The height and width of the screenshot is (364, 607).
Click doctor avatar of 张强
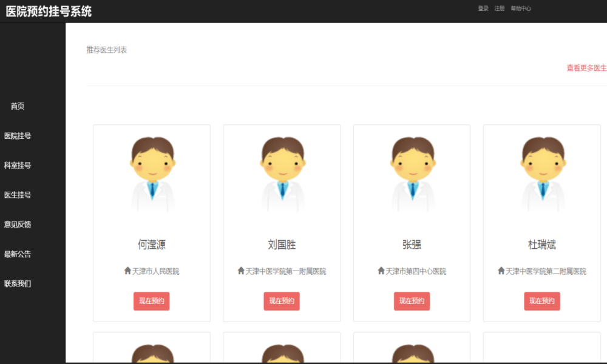[412, 174]
